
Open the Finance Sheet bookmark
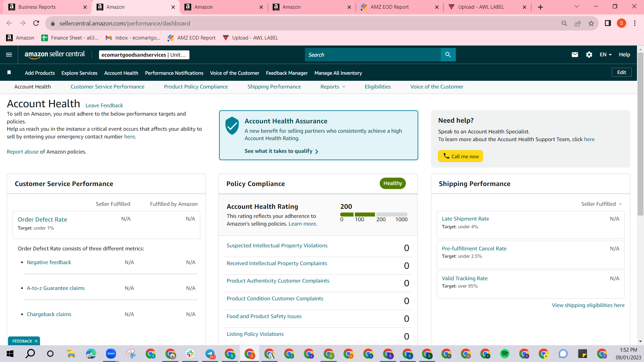70,38
